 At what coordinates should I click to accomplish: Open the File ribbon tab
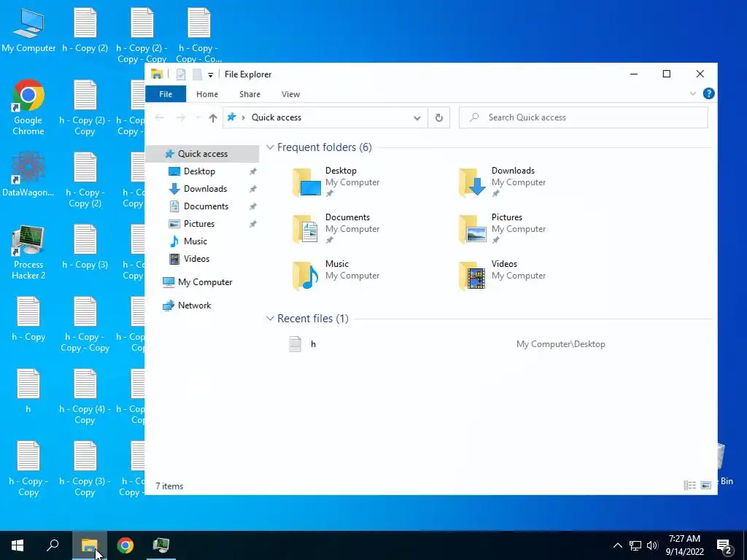166,94
